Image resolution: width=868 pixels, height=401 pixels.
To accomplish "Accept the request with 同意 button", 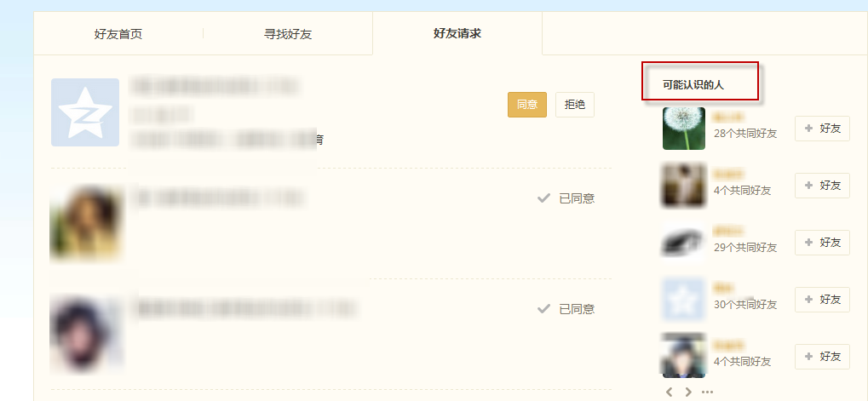I will tap(527, 105).
